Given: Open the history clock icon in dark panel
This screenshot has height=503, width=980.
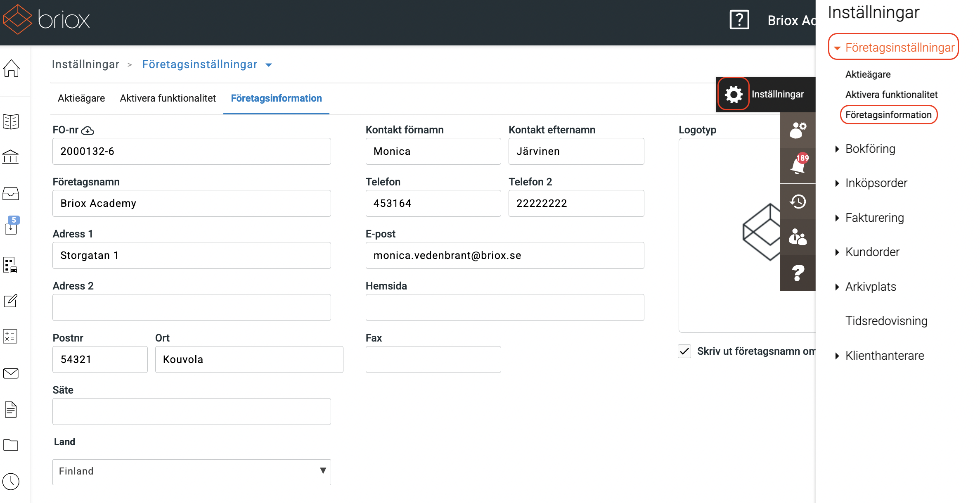Looking at the screenshot, I should pyautogui.click(x=798, y=202).
